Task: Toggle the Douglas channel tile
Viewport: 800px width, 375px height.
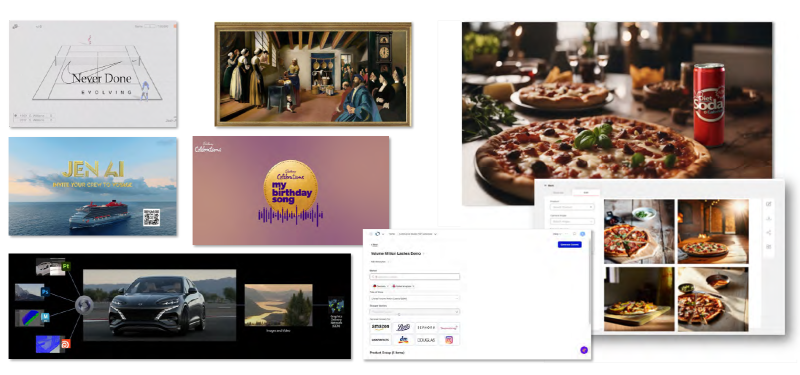Action: pyautogui.click(x=426, y=340)
